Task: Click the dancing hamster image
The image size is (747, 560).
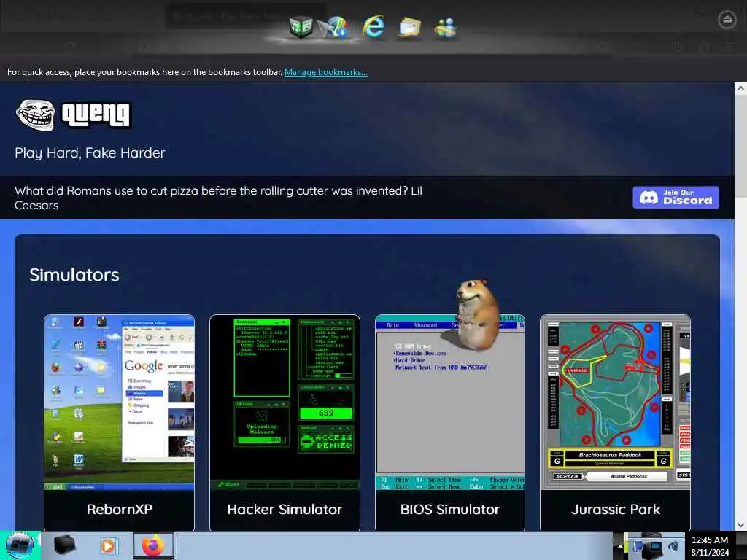Action: tap(476, 314)
